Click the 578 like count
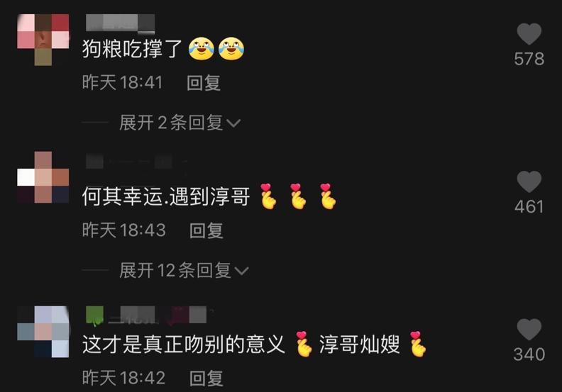This screenshot has height=392, width=562. pyautogui.click(x=529, y=59)
